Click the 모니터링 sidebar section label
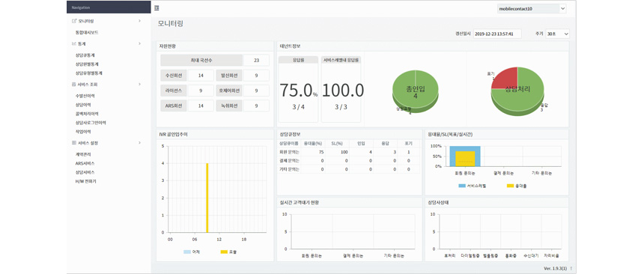 pos(86,21)
